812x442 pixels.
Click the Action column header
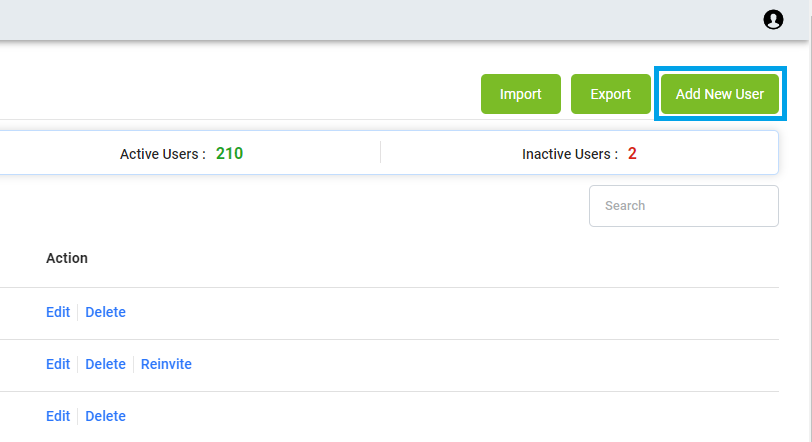pos(67,258)
